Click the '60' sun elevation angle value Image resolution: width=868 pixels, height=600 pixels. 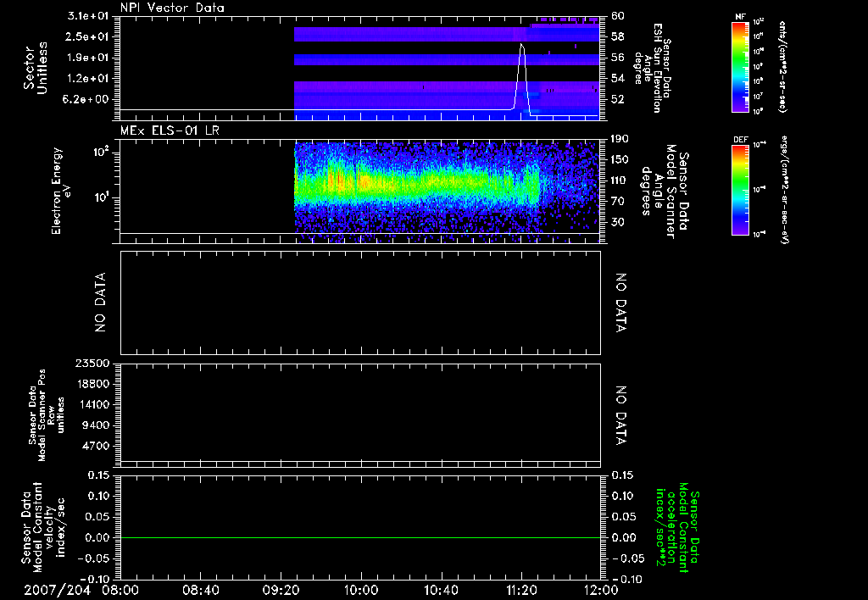(x=618, y=16)
